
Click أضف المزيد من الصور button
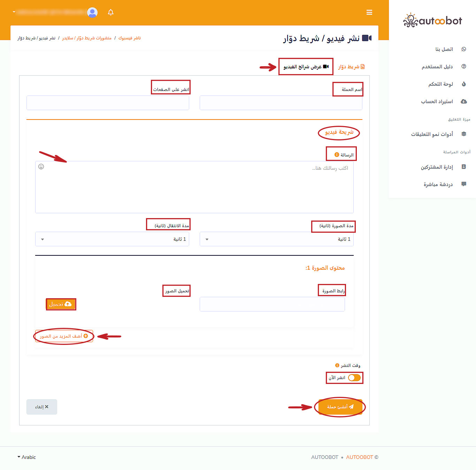tap(64, 336)
